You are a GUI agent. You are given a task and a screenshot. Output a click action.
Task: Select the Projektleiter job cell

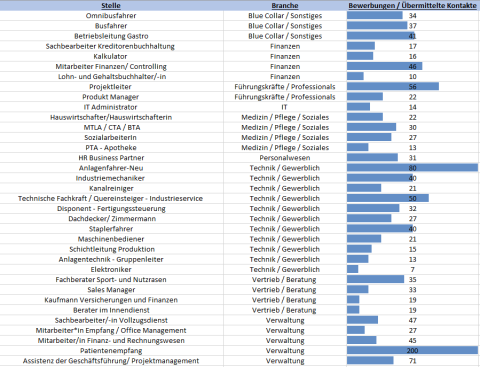(110, 87)
